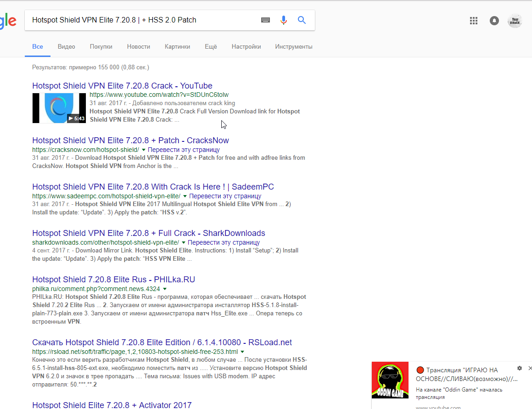The width and height of the screenshot is (532, 409).
Task: Open the Ещё more tabs menu
Action: click(211, 46)
